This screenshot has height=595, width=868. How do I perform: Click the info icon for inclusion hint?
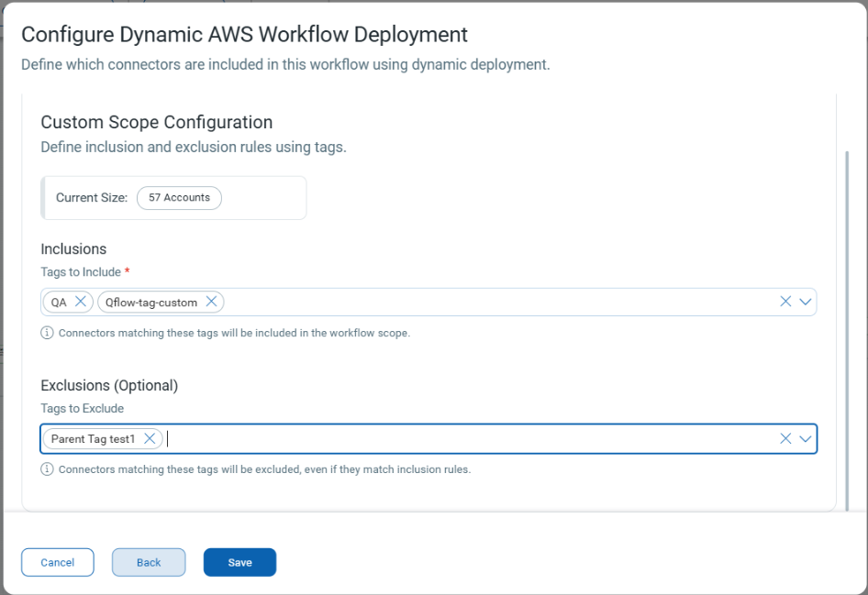pos(47,333)
